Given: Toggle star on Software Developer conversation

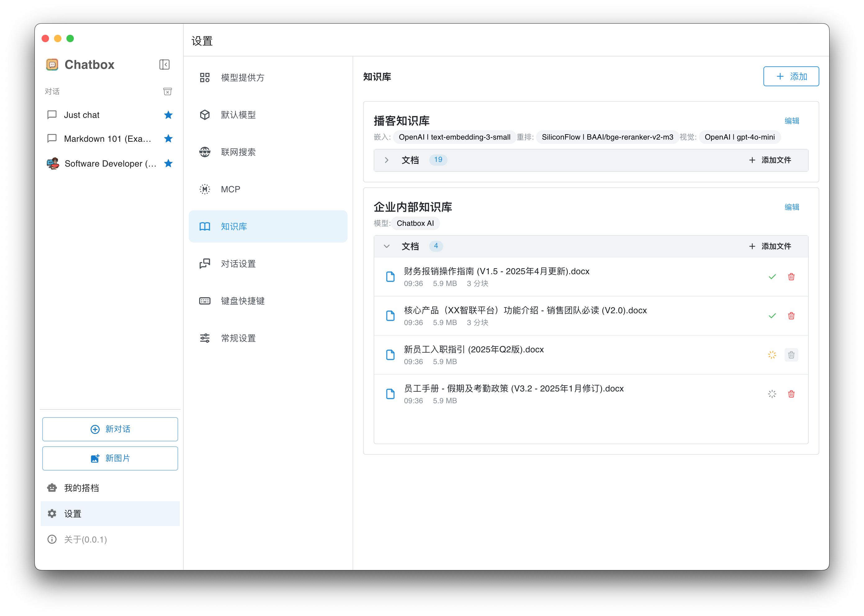Looking at the screenshot, I should pyautogui.click(x=169, y=163).
